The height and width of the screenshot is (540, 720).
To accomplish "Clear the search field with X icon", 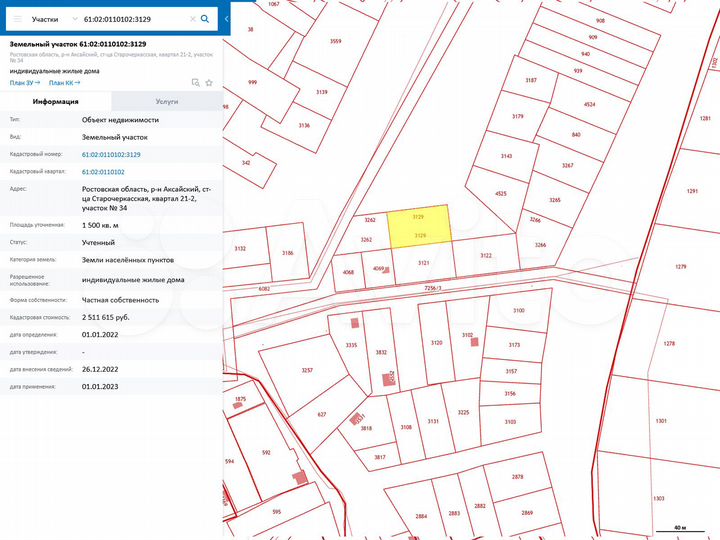I will pyautogui.click(x=193, y=19).
